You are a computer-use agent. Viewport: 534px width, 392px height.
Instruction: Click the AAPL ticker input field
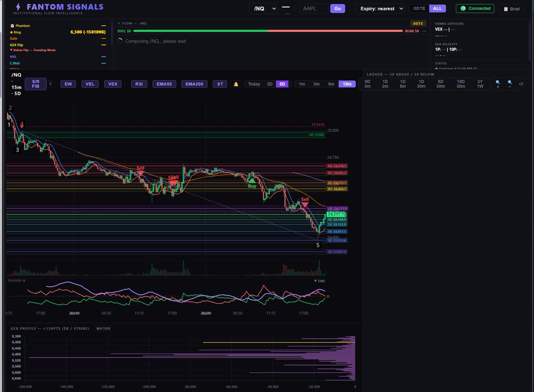click(x=313, y=8)
